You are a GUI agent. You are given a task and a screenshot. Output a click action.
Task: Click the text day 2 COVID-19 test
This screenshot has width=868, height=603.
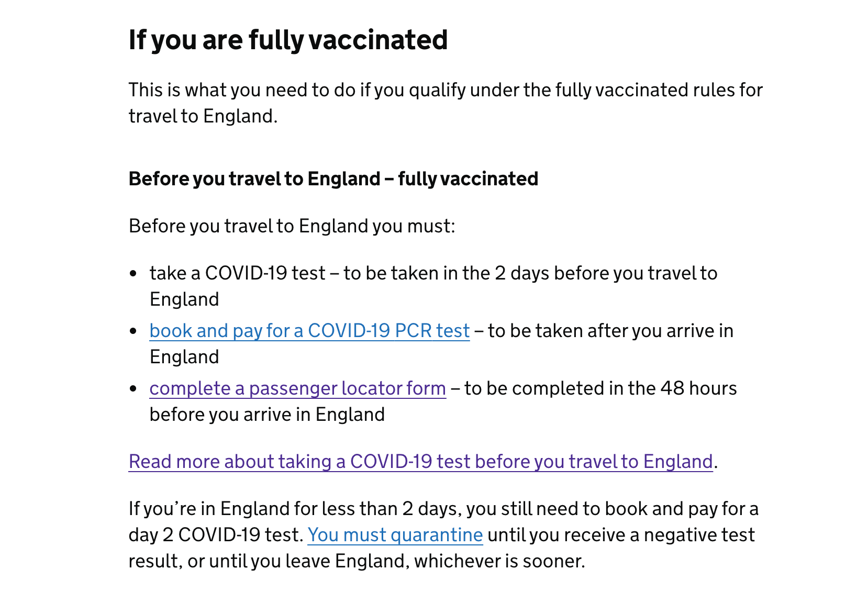(216, 535)
